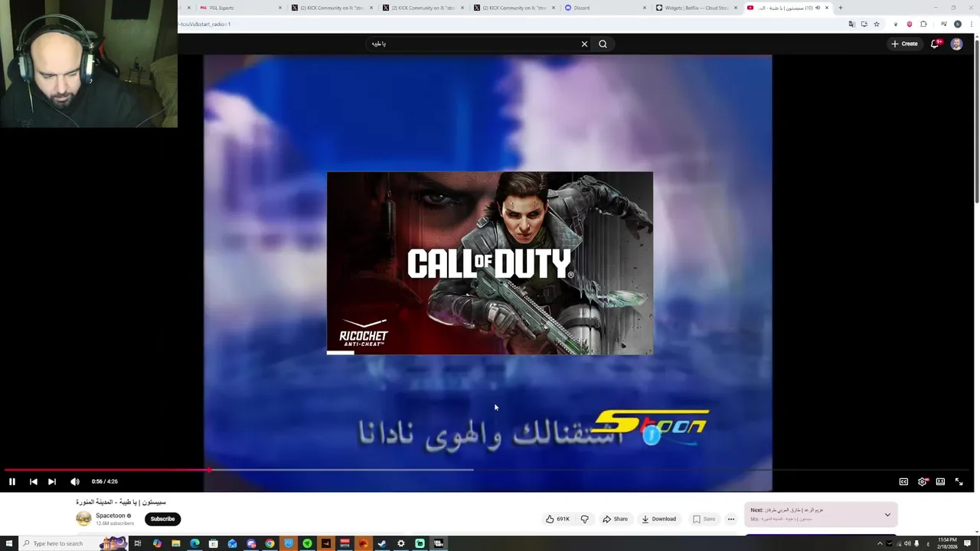Open the Spacetoon channel avatar
The image size is (980, 551).
[x=83, y=519]
